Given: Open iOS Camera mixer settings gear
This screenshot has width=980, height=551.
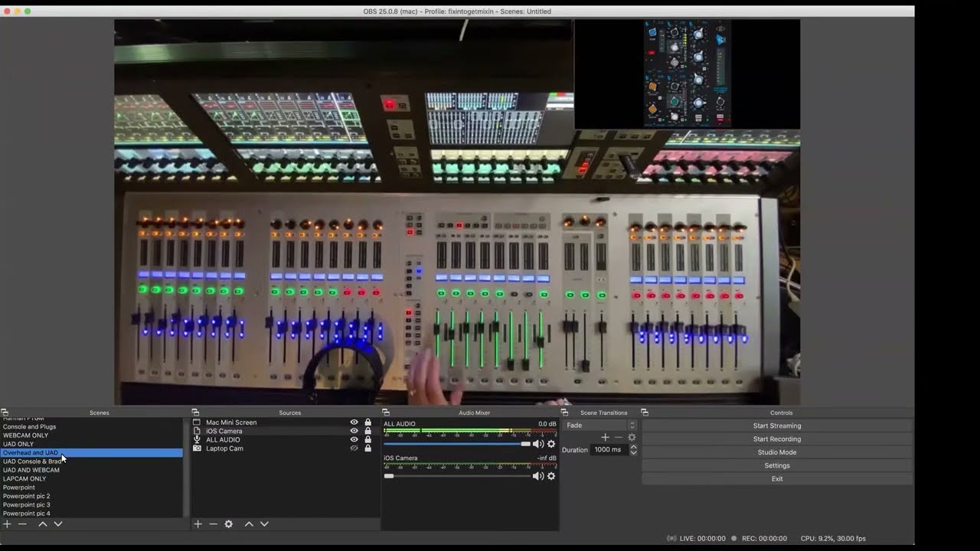Looking at the screenshot, I should point(551,476).
